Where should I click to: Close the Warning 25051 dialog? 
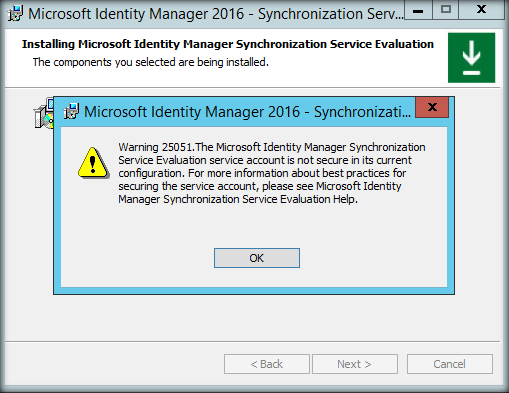click(x=432, y=107)
